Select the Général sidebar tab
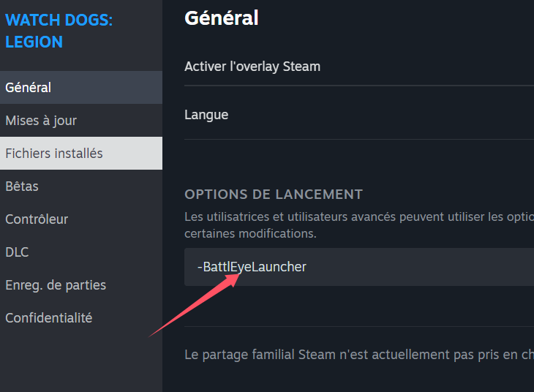The width and height of the screenshot is (534, 392). click(x=81, y=88)
